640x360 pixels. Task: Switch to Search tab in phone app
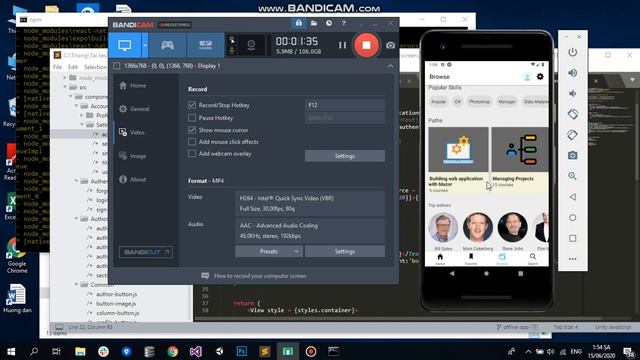pyautogui.click(x=533, y=258)
